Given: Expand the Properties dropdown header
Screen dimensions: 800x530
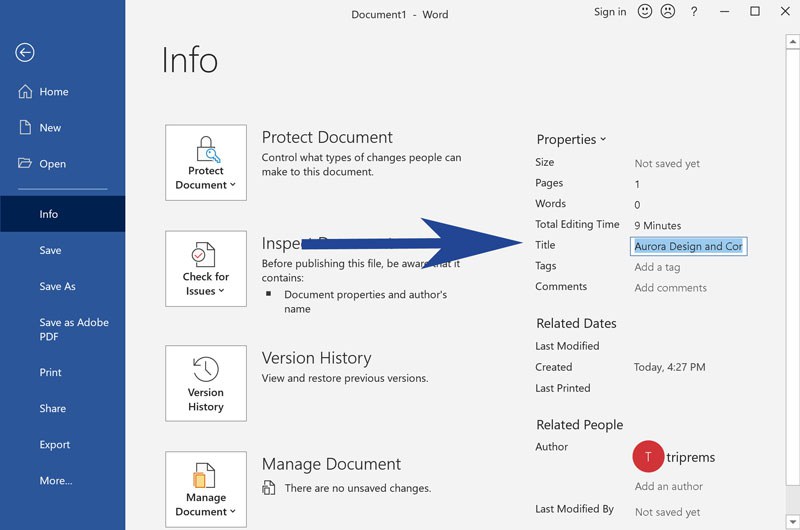Looking at the screenshot, I should pos(571,139).
